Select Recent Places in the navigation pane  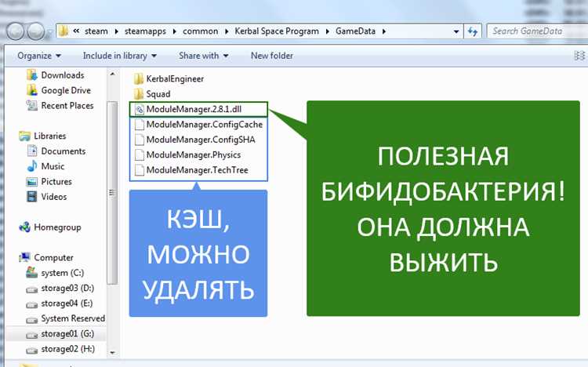click(x=67, y=105)
